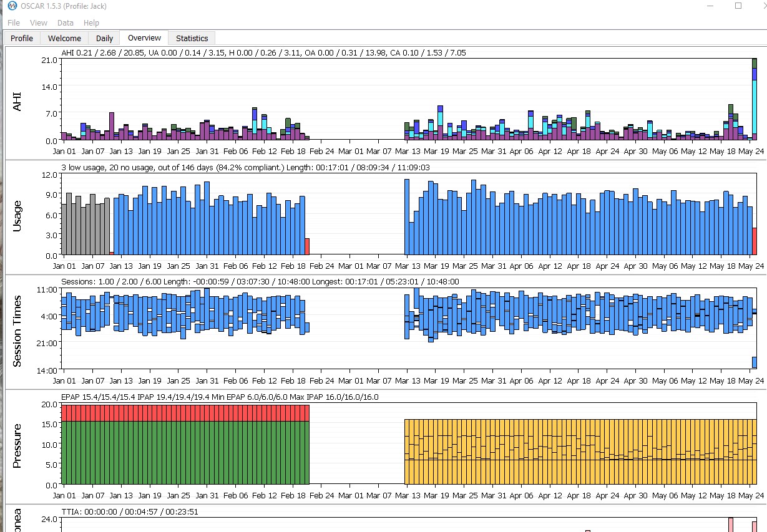Screen dimensions: 767x532
Task: Click the red low-usage bar near Feb 21
Action: pos(307,246)
